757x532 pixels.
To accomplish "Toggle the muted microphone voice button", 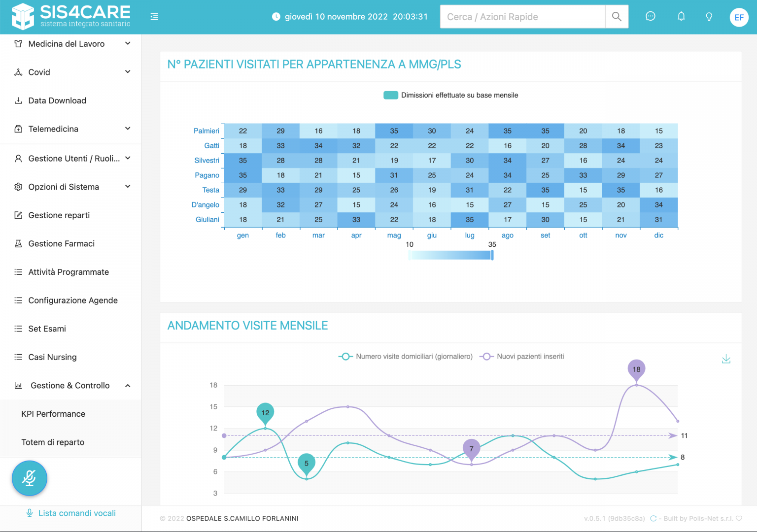I will pos(30,478).
